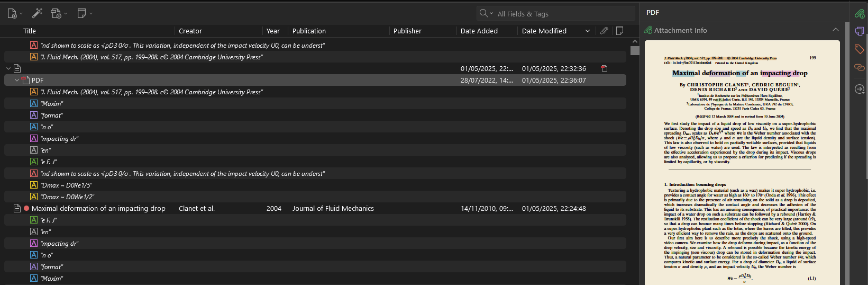
Task: Click the items list scrollbar thumb
Action: 635,51
